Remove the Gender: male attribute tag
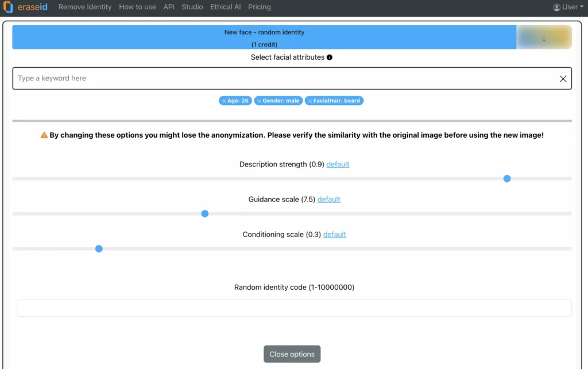Viewport: 588px width, 369px height. tap(259, 101)
